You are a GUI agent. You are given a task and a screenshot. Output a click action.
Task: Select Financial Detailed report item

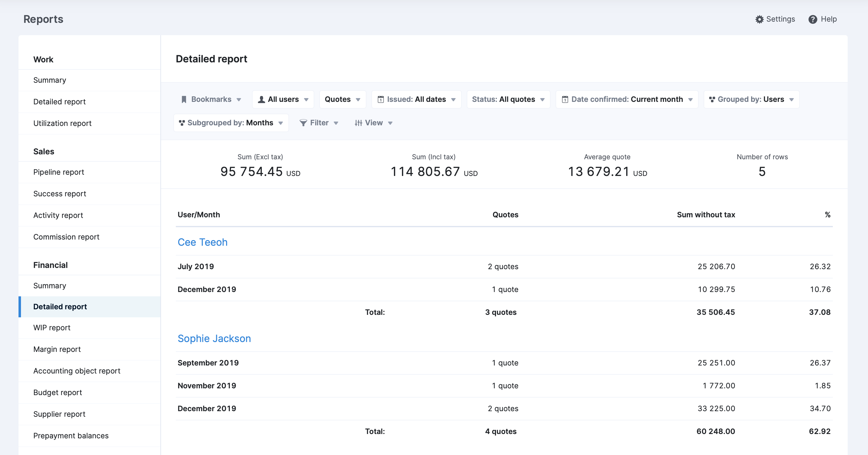pyautogui.click(x=90, y=307)
